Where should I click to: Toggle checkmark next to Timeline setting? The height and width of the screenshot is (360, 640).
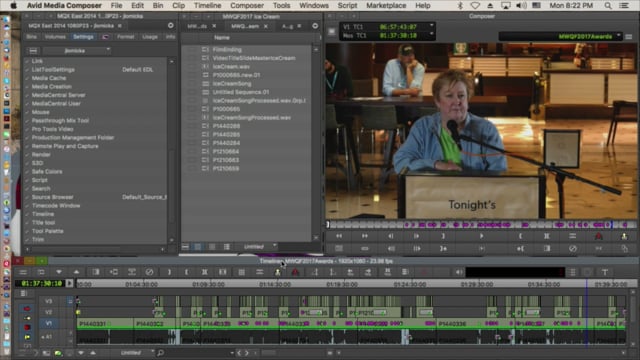(27, 214)
